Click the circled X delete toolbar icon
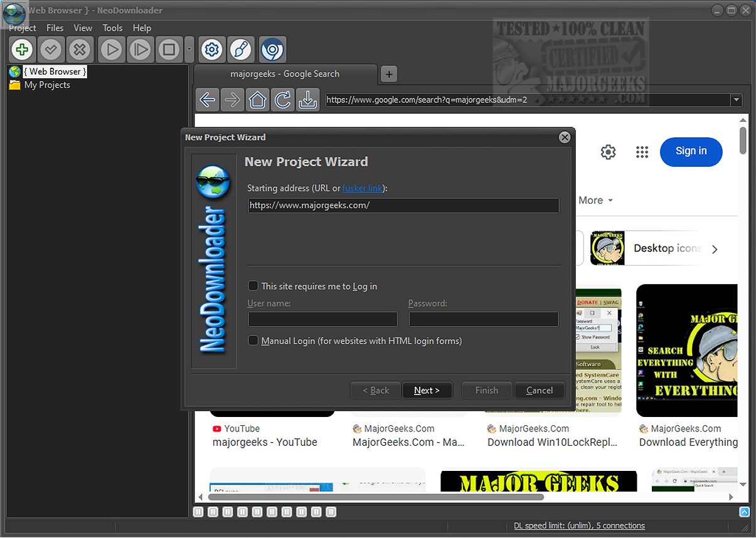Image resolution: width=756 pixels, height=538 pixels. [80, 50]
